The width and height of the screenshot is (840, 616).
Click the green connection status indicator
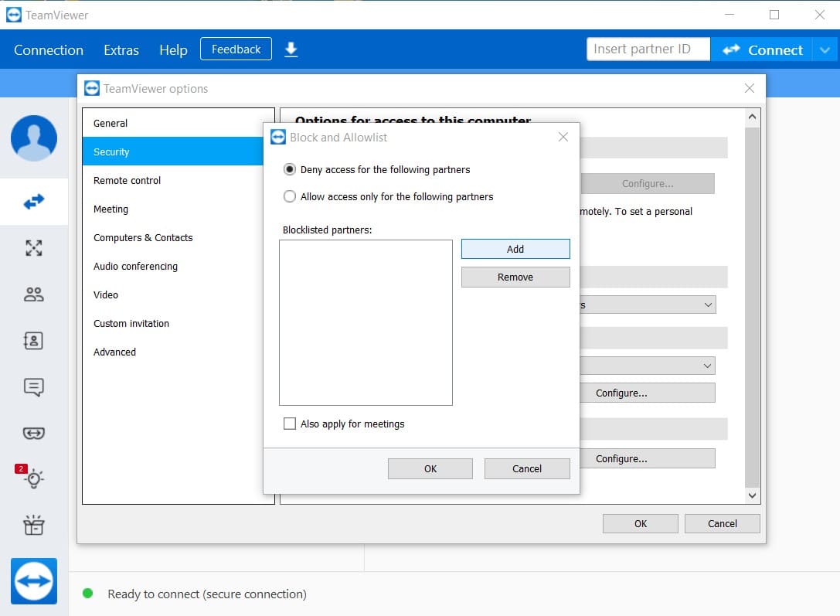(88, 593)
